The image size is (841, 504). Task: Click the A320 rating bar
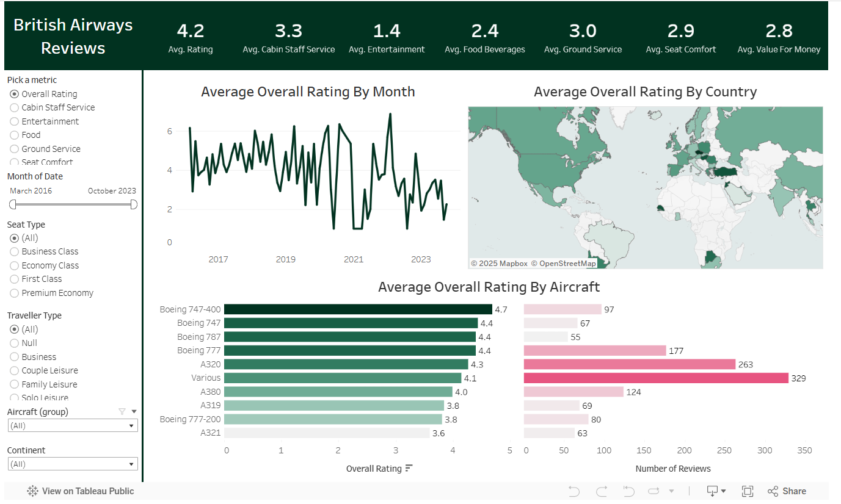coord(346,364)
